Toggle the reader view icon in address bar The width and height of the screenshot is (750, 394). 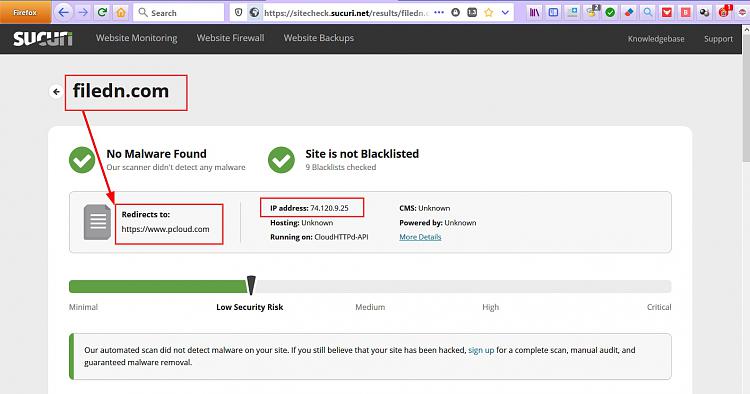(x=472, y=13)
